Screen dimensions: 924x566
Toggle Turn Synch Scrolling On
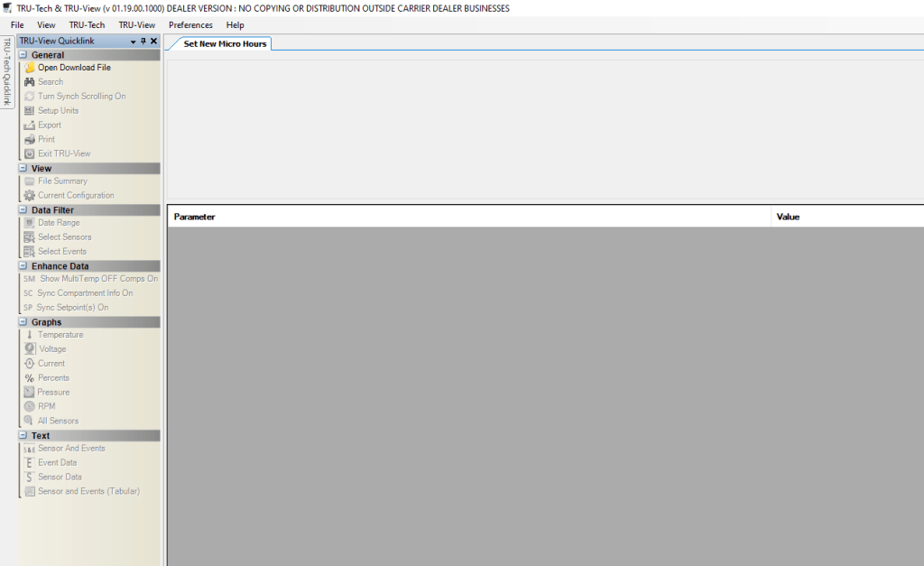click(81, 97)
